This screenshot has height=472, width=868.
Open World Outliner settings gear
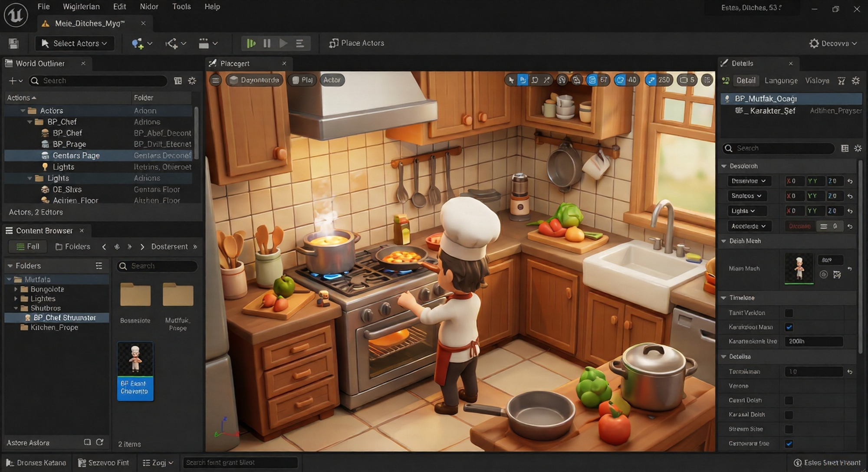pos(192,81)
